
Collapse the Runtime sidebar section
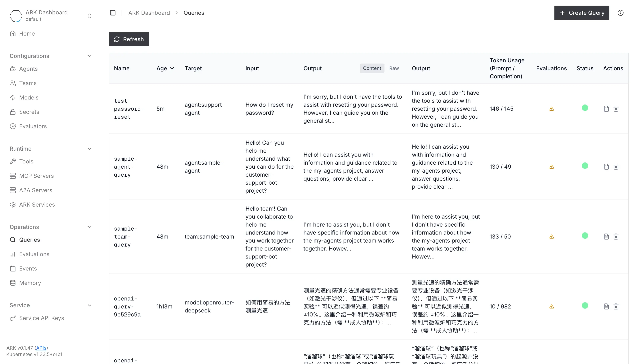(x=89, y=149)
